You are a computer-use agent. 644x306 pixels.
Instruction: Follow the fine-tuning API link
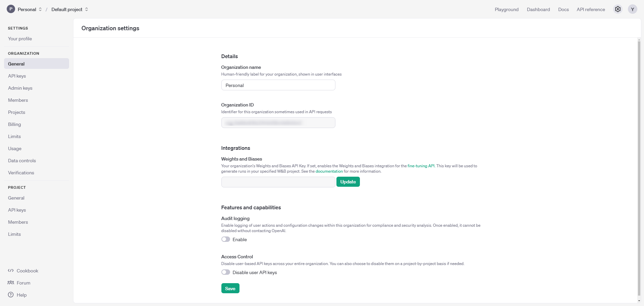[421, 166]
